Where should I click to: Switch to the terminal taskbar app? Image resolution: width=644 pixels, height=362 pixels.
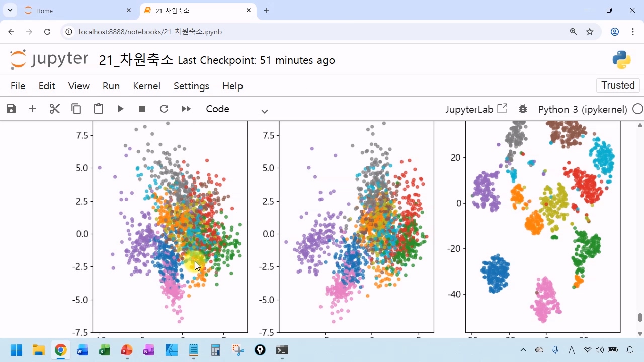(x=282, y=350)
